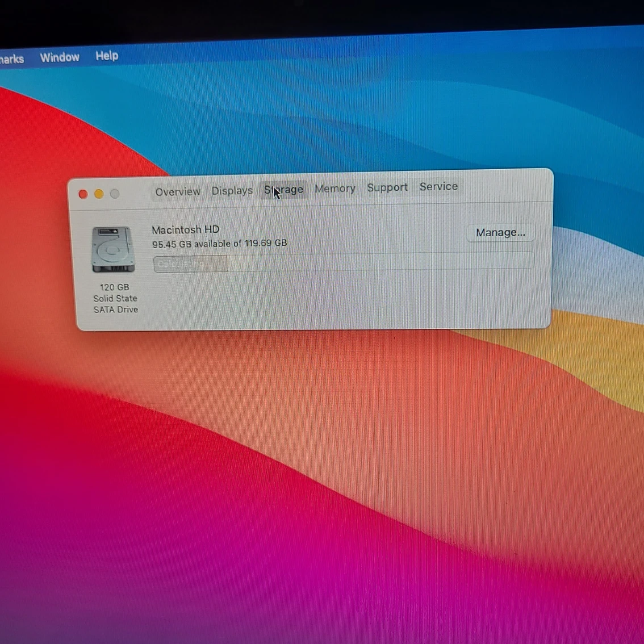
Task: Click the 95.45 GB available text
Action: 219,244
